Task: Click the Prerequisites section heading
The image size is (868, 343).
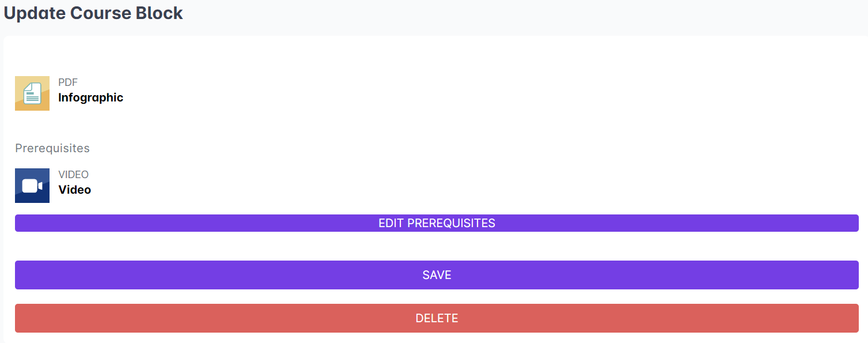Action: [52, 148]
